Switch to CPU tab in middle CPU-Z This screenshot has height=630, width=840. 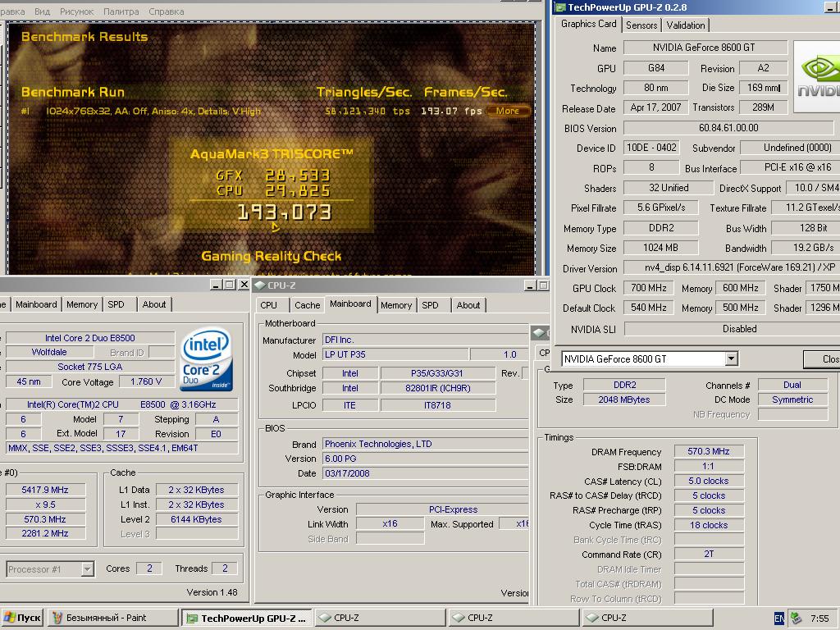[x=268, y=305]
